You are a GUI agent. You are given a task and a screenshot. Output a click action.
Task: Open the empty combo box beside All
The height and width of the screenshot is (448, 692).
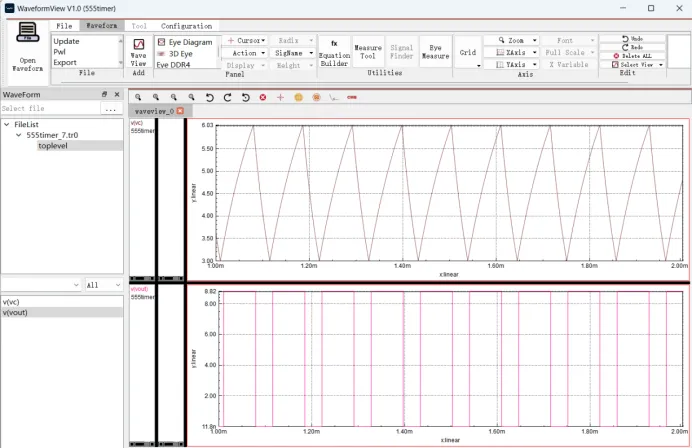click(41, 285)
